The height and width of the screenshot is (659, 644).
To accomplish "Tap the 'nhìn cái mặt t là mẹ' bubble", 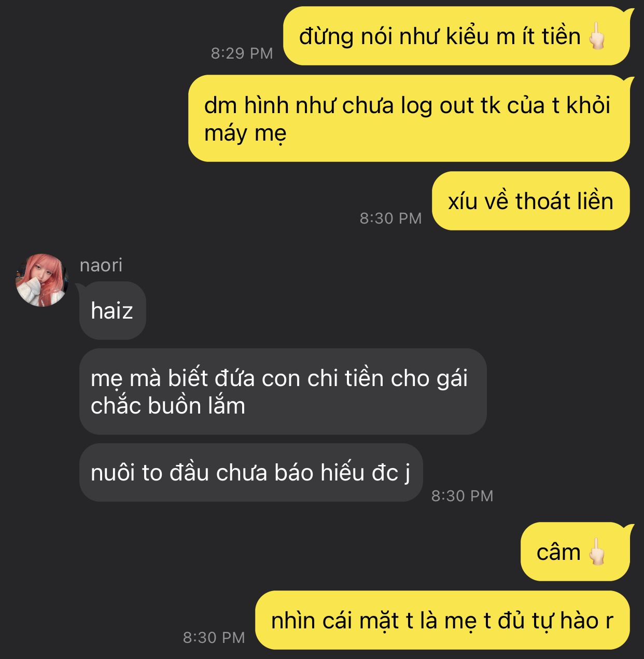I will (443, 620).
